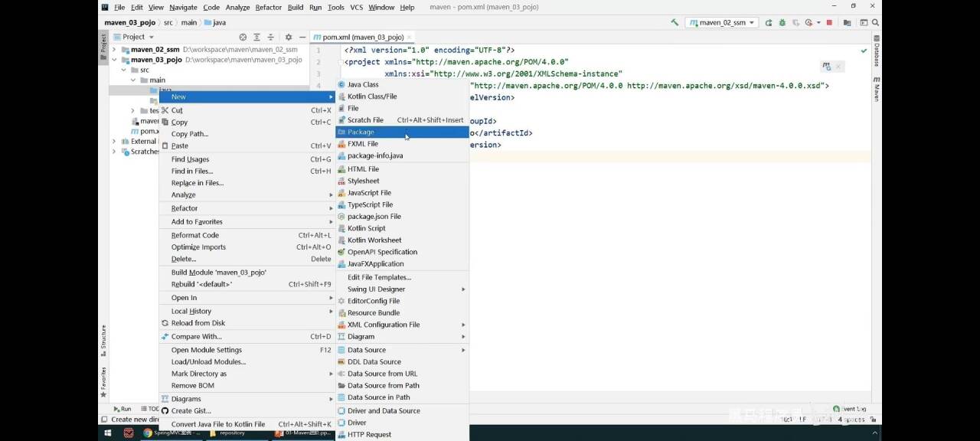This screenshot has width=980, height=441.
Task: Click Create Gist... in context menu
Action: tap(247, 411)
